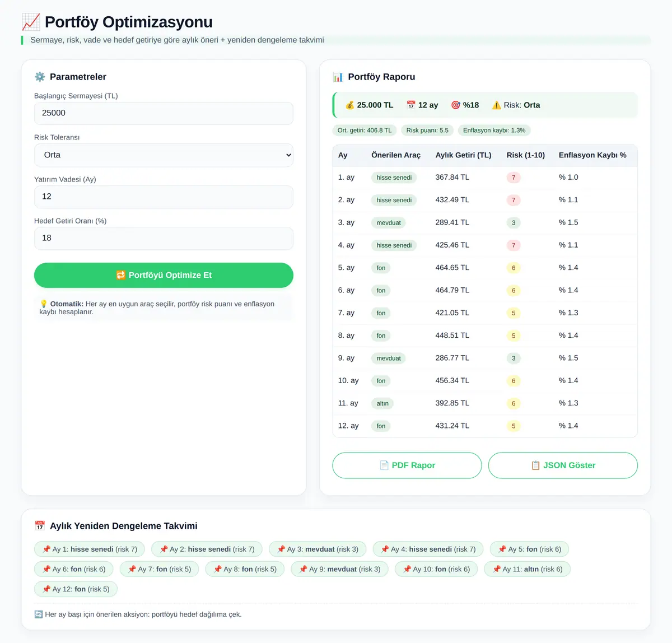The image size is (672, 643).
Task: Click the Risk (1-10) column header
Action: click(x=526, y=155)
